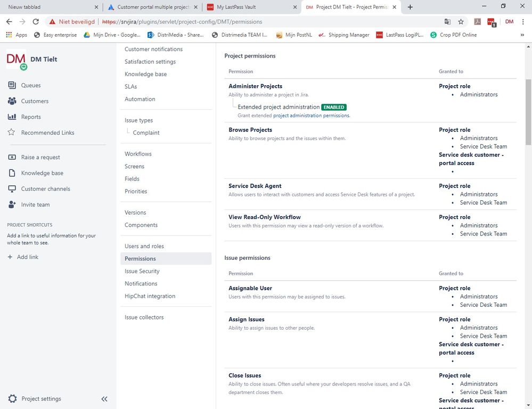Click the Recommended Links star icon
The width and height of the screenshot is (532, 409).
[12, 133]
